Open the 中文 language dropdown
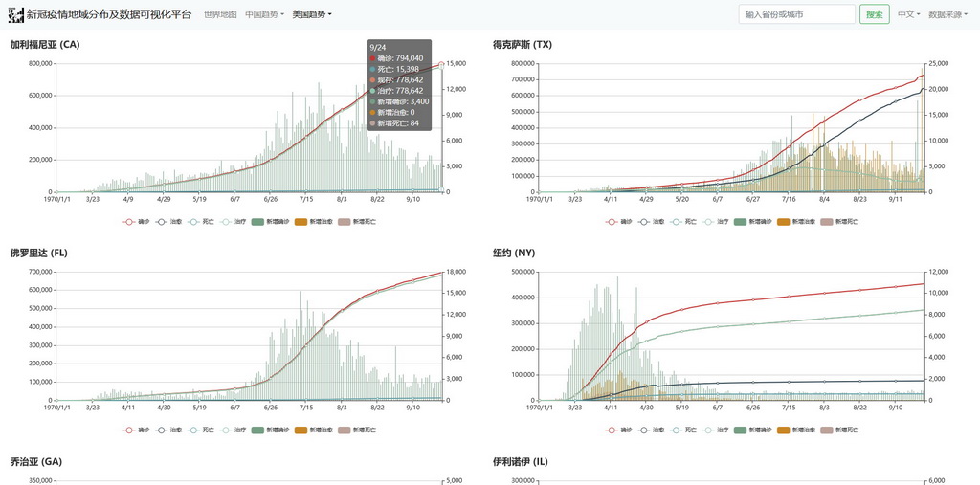Viewport: 980px width, 485px height. tap(908, 14)
